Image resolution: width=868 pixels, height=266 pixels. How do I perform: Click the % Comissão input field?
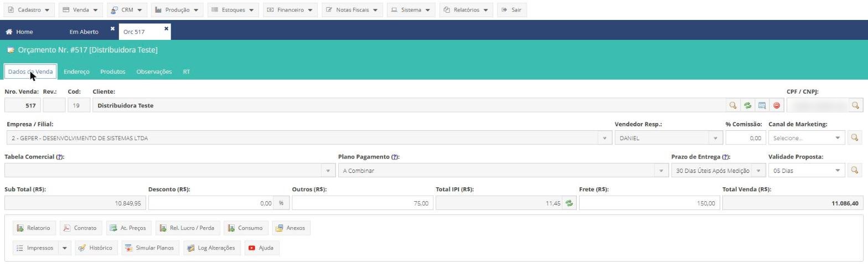(745, 138)
